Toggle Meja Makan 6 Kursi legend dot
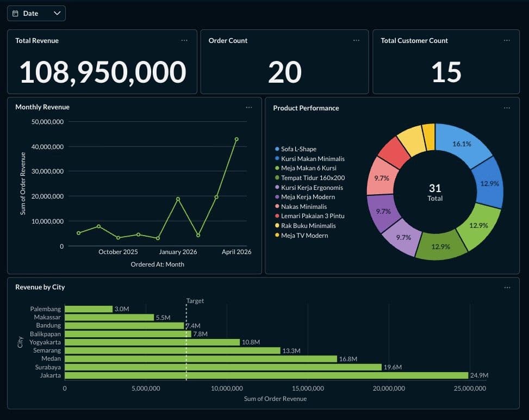This screenshot has height=420, width=529. [277, 168]
